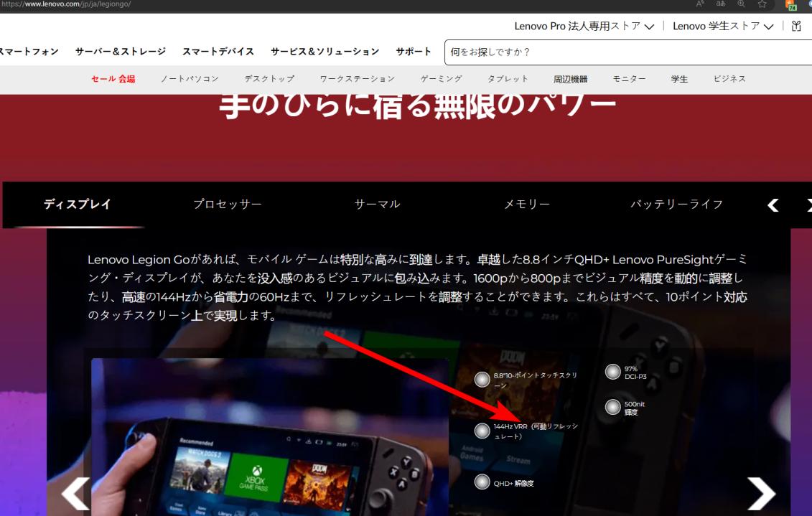Click the right chevron beside バッテリーライフ tab

click(808, 204)
